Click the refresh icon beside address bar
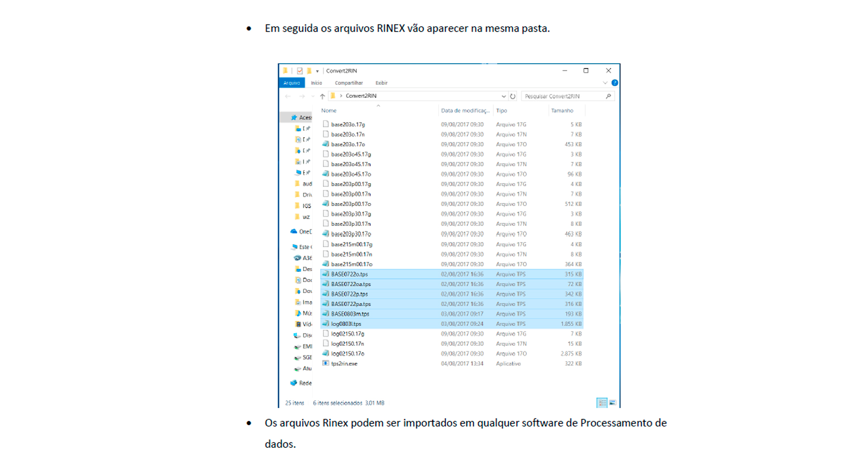The height and width of the screenshot is (470, 868). click(513, 96)
